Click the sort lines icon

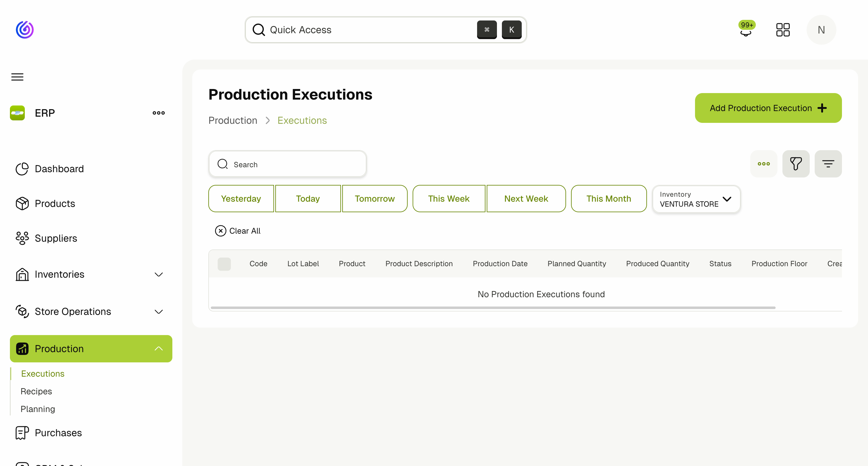828,164
